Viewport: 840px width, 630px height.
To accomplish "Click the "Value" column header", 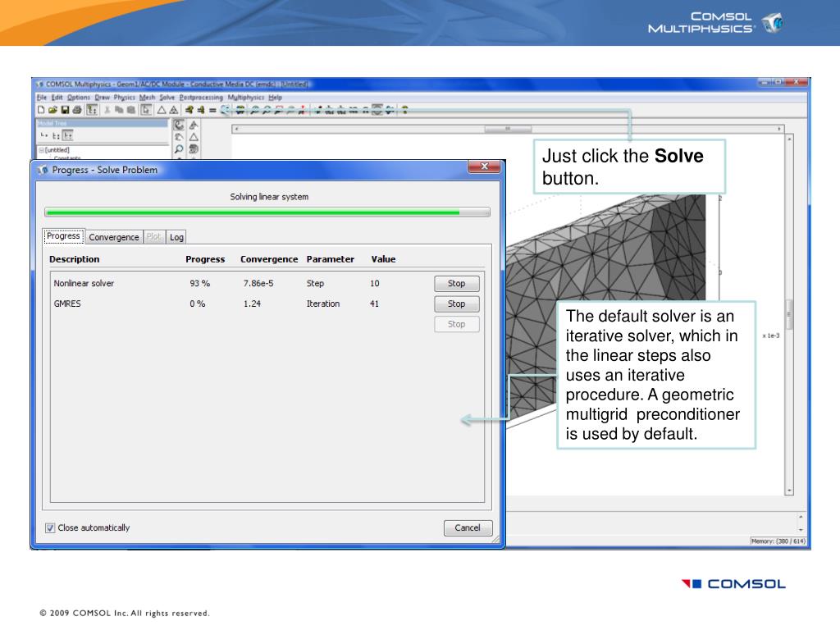I will [383, 259].
